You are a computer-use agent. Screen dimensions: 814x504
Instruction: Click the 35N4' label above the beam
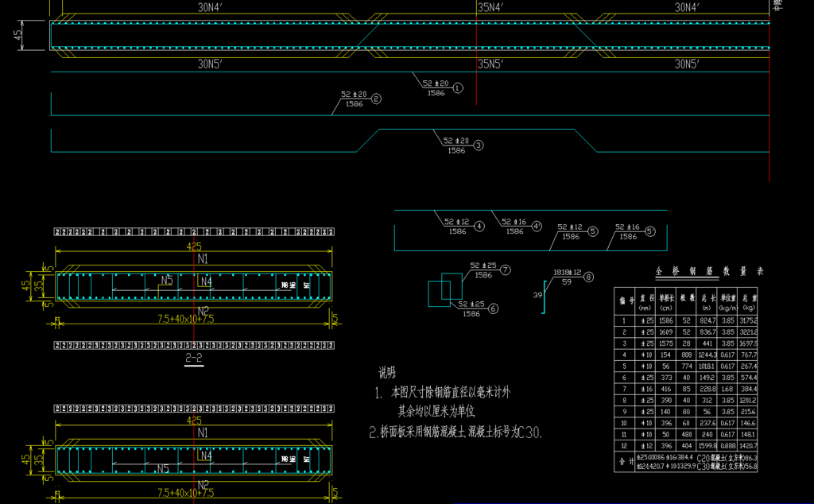pos(490,7)
